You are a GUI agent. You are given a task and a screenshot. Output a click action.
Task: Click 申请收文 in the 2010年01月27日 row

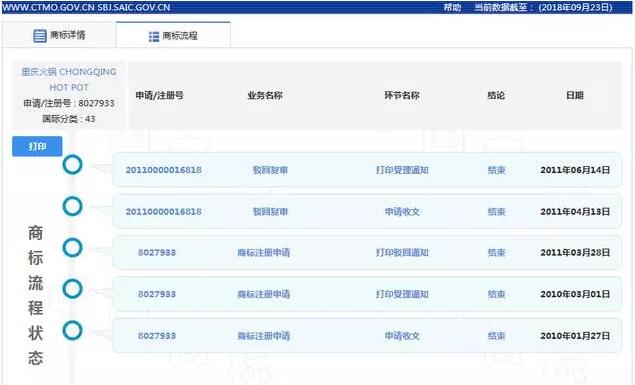[402, 336]
